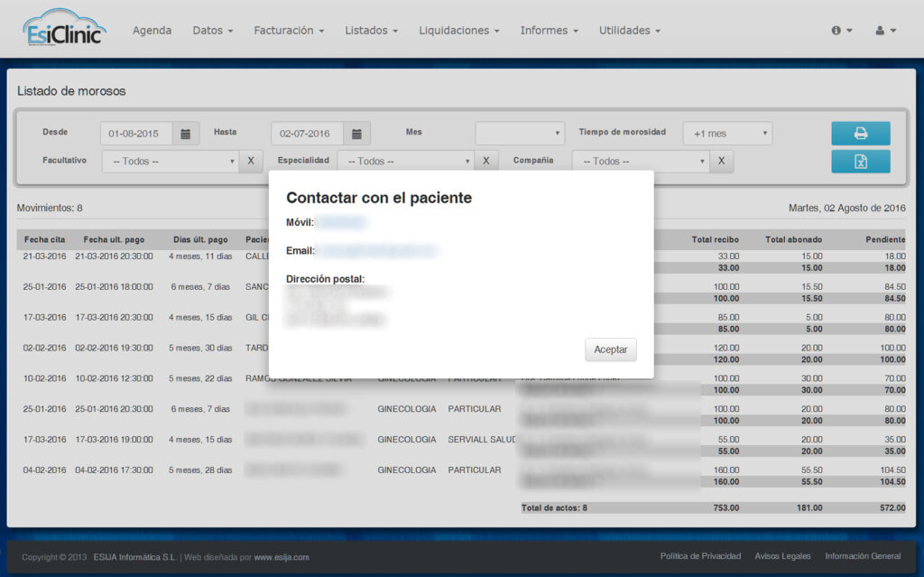The width and height of the screenshot is (924, 577).
Task: Click date cell 17-03-2016 19:00:00
Action: [x=114, y=440]
